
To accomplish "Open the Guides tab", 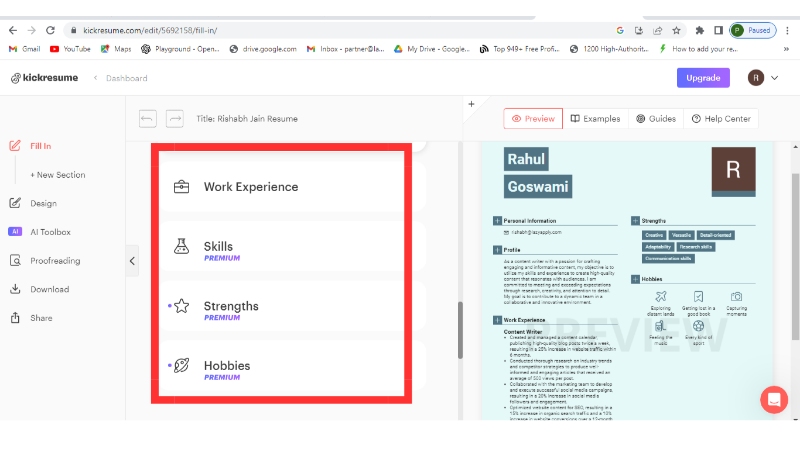I will click(656, 119).
